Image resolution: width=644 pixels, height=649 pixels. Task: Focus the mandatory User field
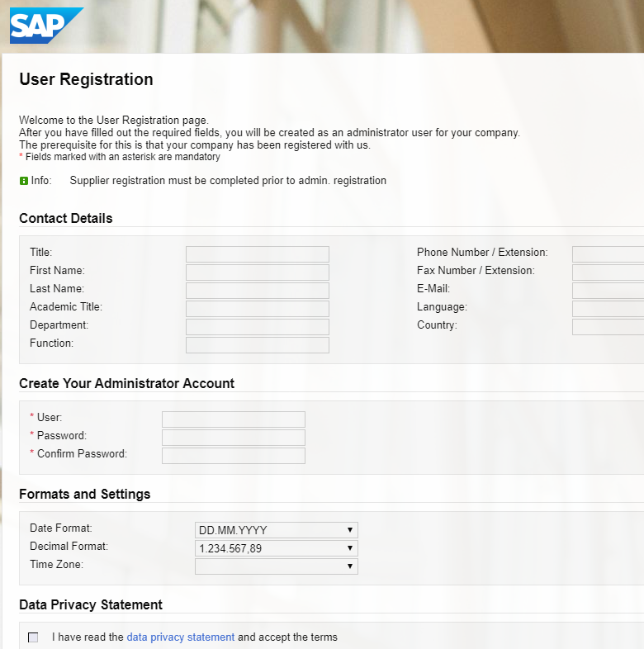tap(234, 419)
